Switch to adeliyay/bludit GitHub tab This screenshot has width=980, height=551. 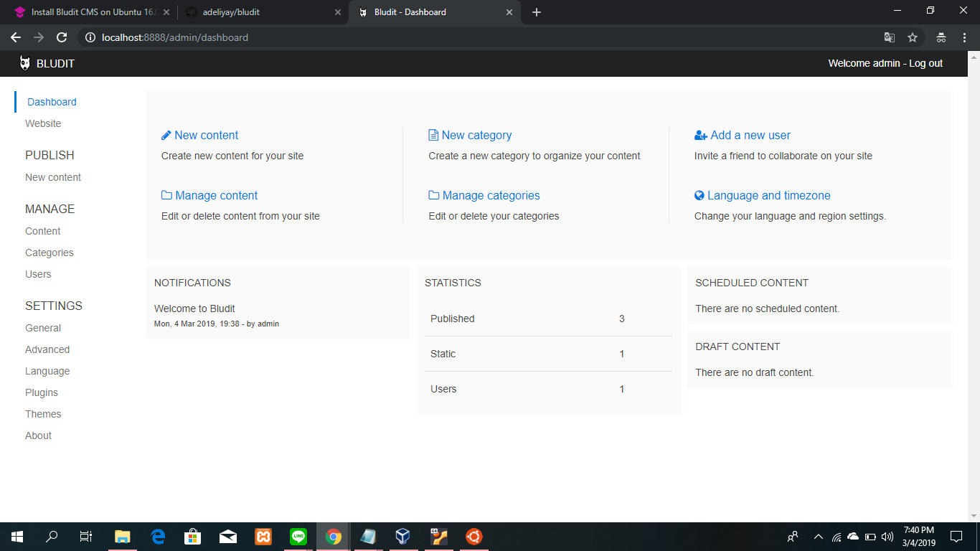tap(263, 12)
